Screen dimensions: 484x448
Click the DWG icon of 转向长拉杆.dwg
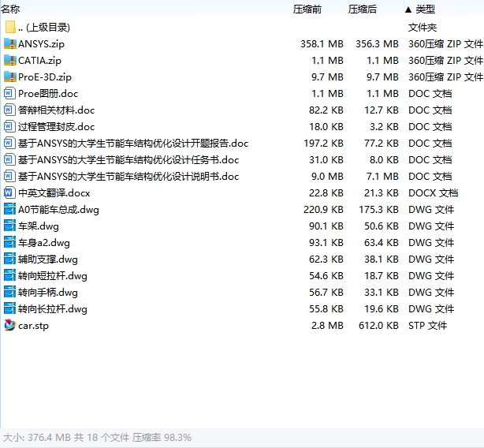tap(9, 308)
